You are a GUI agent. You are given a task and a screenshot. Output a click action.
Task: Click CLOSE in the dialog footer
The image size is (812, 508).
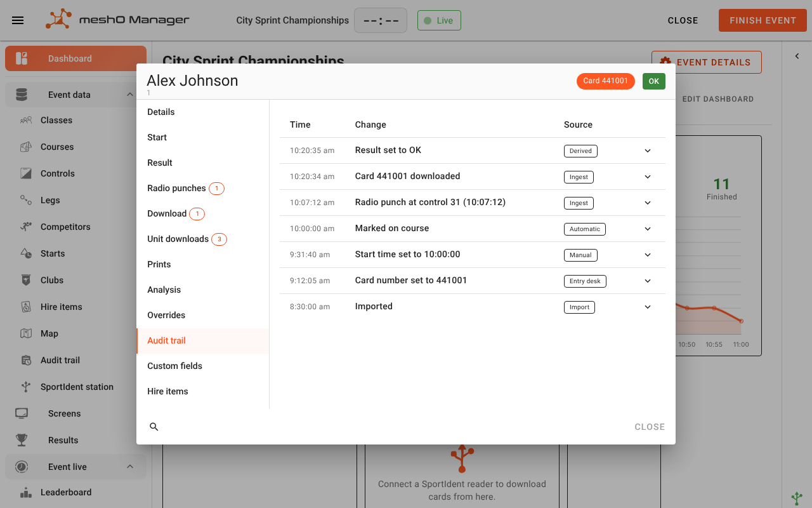650,427
